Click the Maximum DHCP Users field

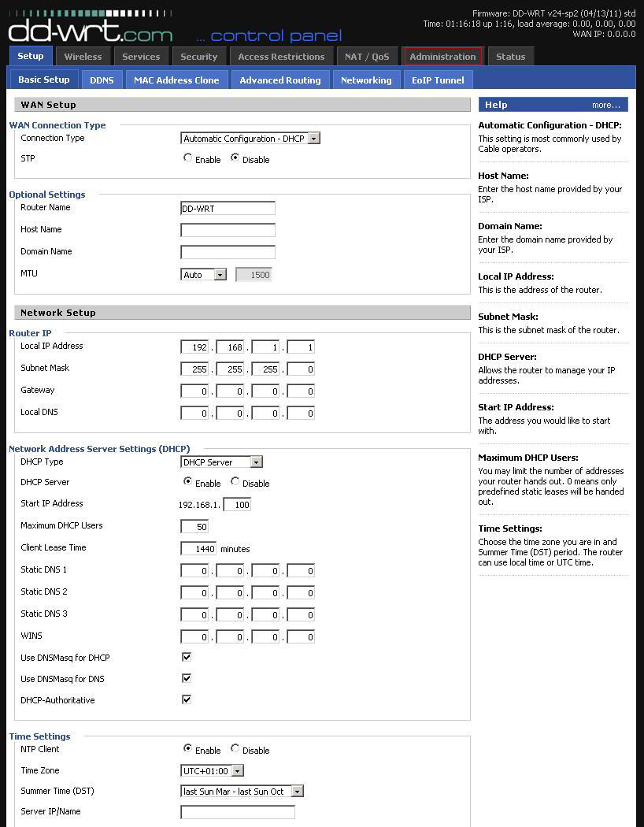click(194, 527)
